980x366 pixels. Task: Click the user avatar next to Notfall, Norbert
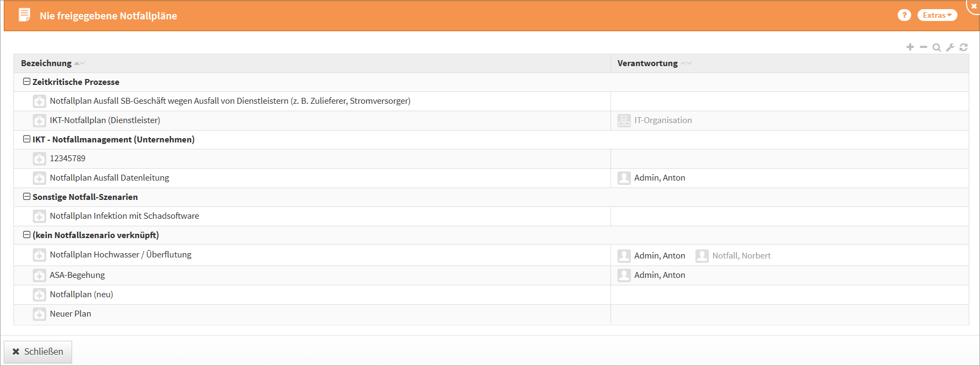click(702, 256)
